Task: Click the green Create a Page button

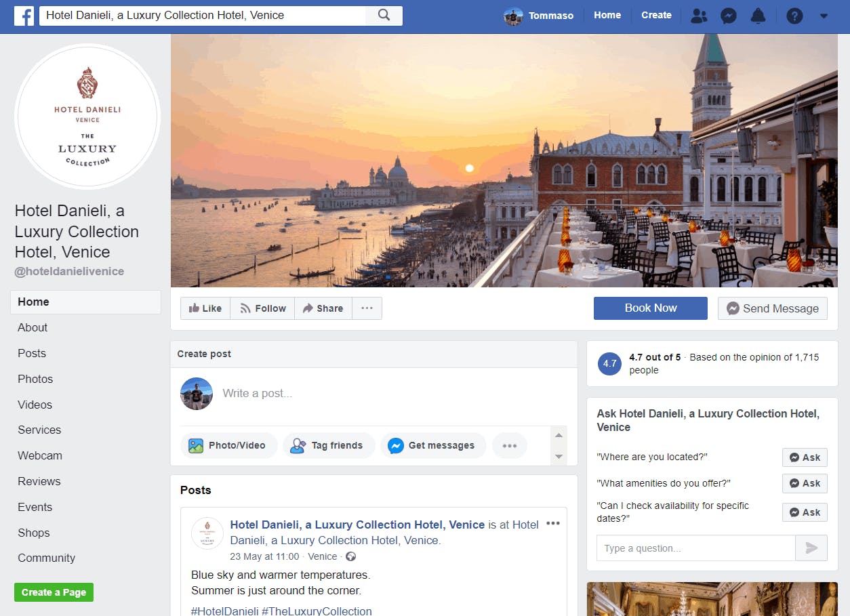Action: click(x=54, y=592)
